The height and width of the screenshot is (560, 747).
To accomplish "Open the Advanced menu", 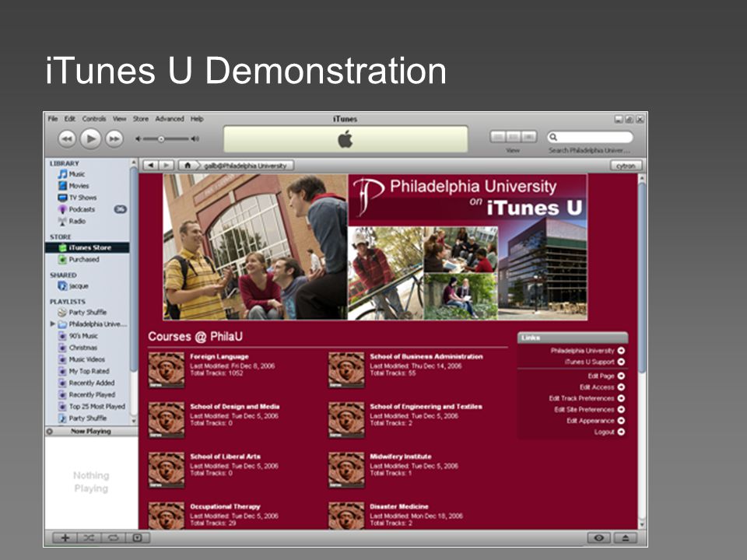I will 170,118.
